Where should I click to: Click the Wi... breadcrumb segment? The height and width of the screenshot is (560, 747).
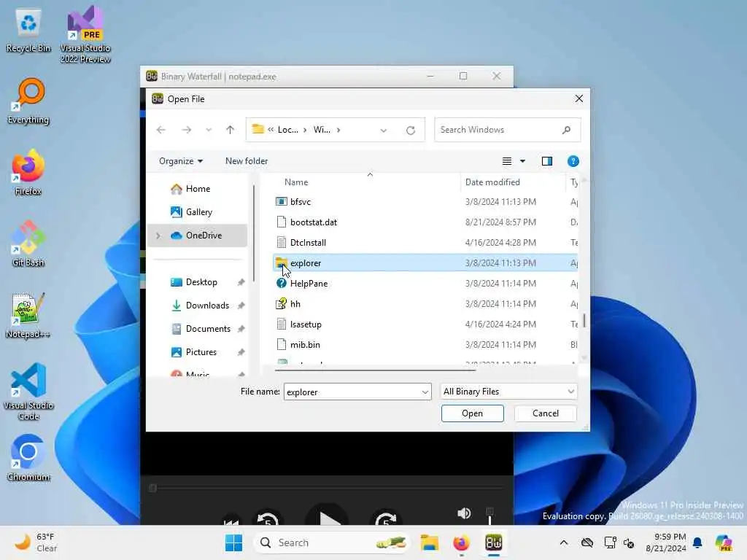point(322,130)
